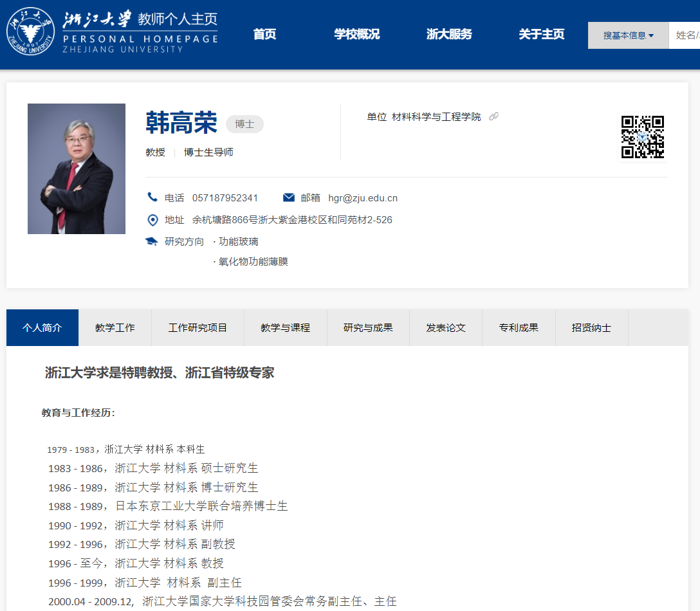Open the 招贤纳士 tab

tap(591, 327)
